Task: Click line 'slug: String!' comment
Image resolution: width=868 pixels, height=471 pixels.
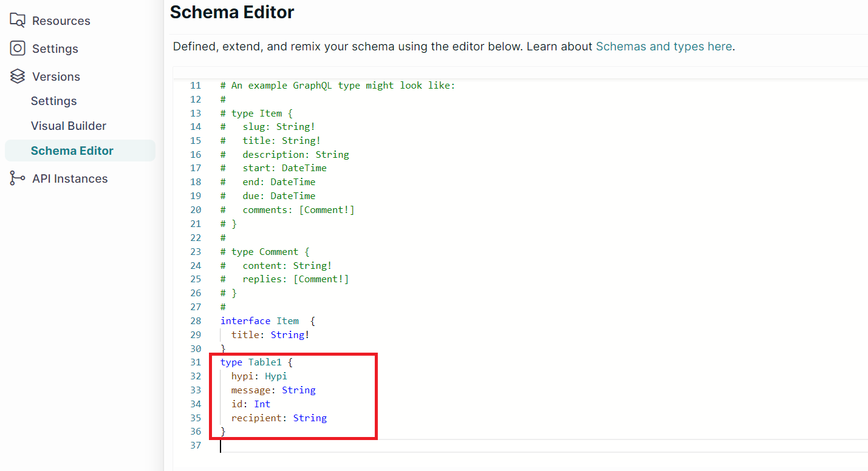Action: click(268, 127)
